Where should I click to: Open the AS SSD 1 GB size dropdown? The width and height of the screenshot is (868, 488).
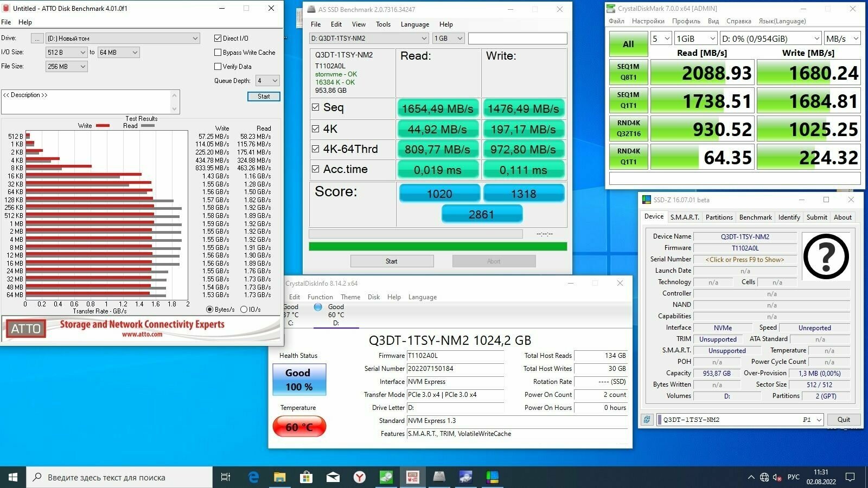(x=448, y=38)
